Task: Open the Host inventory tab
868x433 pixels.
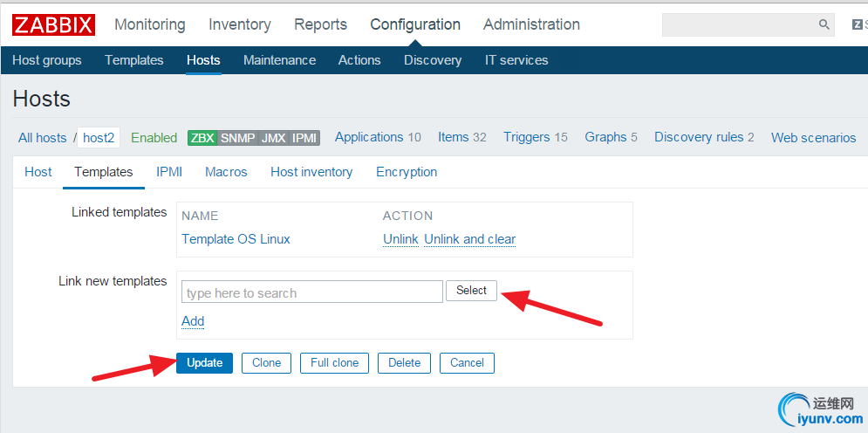Action: click(x=311, y=172)
